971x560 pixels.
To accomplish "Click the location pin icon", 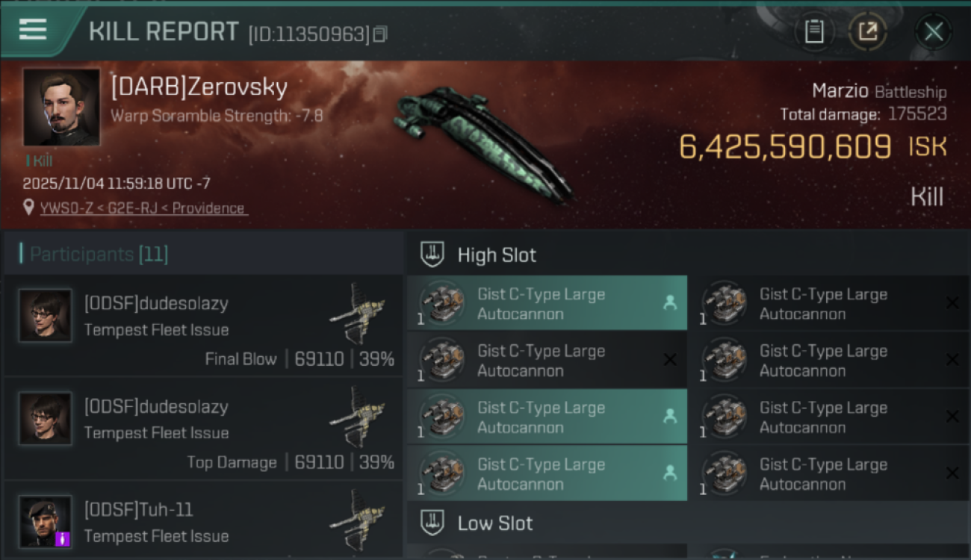I will pyautogui.click(x=29, y=208).
